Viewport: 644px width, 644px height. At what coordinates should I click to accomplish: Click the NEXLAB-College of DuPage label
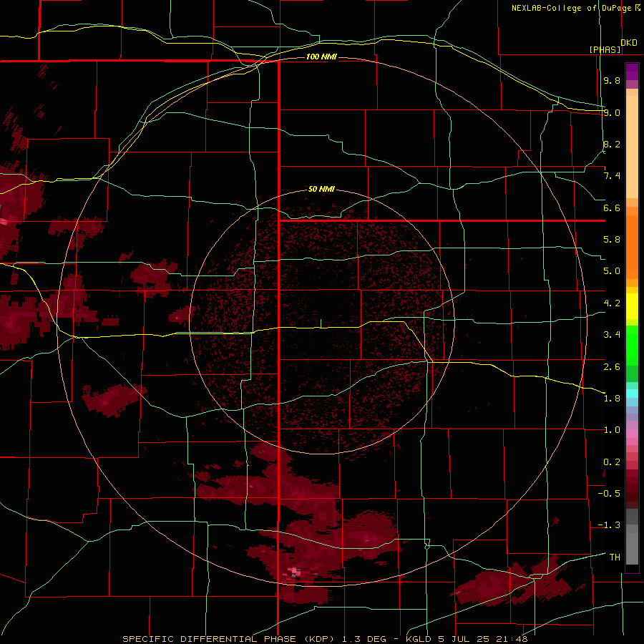click(571, 8)
